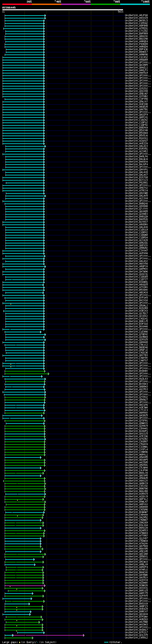Image resolution: width=152 pixels, height=644 pixels.
Task: Select hit label UniRef100_Q6XA04
Action: 136,614
